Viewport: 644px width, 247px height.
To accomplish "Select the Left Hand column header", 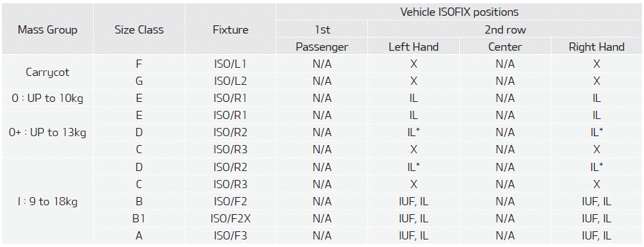I will click(413, 47).
